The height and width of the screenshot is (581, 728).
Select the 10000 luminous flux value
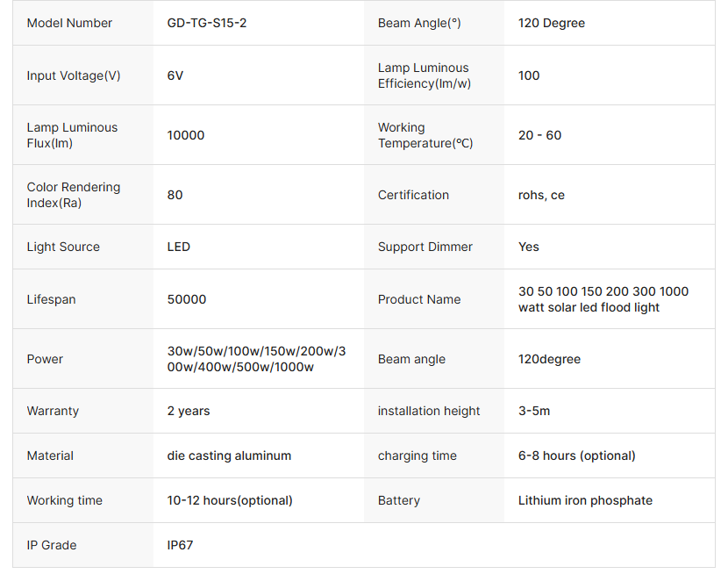[186, 135]
